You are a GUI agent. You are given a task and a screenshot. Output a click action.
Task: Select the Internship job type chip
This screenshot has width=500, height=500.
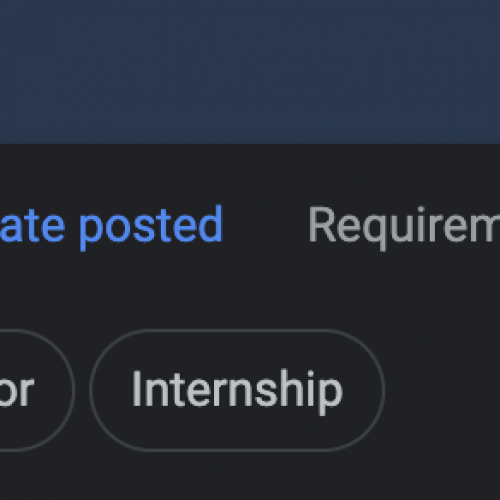[x=237, y=390]
